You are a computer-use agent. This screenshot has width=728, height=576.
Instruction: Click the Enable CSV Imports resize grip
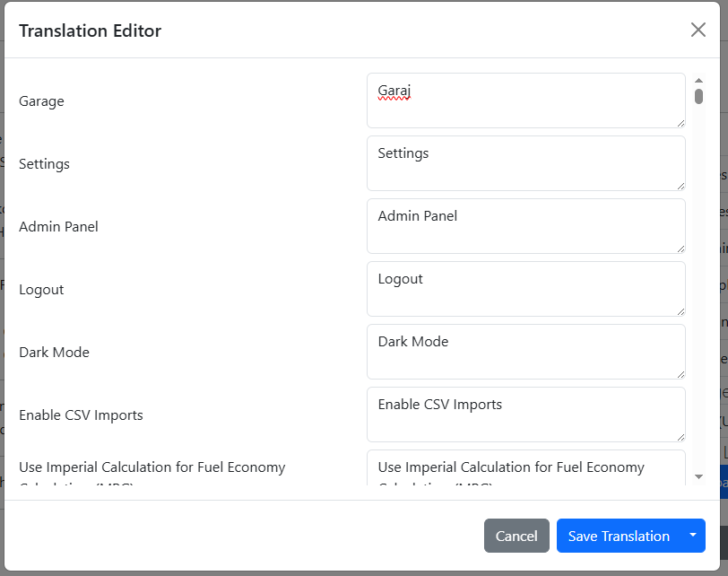click(680, 437)
